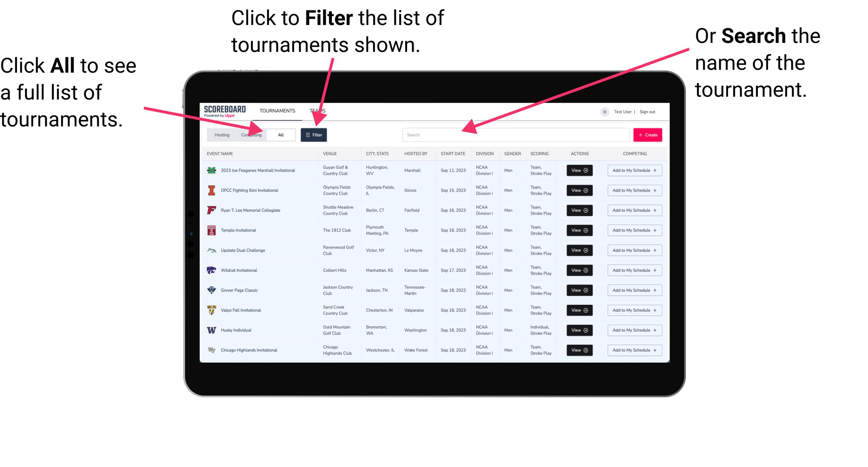
Task: Switch to the TEAMS tab
Action: [319, 110]
